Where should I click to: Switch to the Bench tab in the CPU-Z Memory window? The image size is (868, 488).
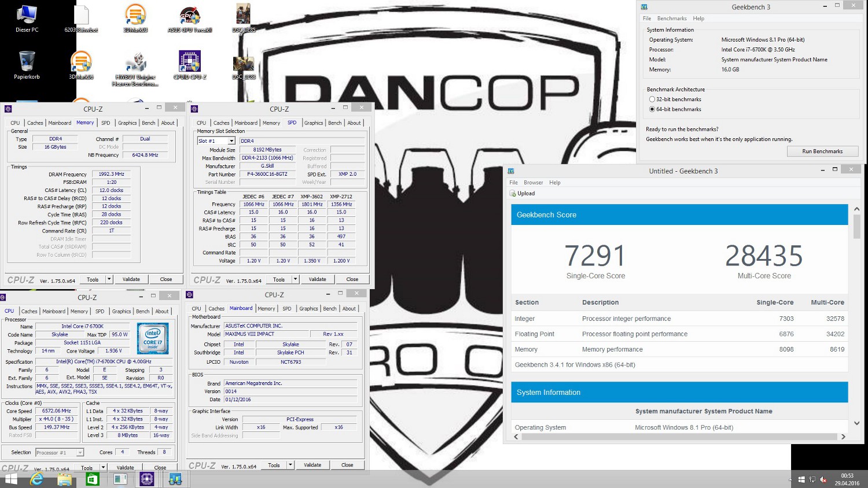click(x=149, y=123)
